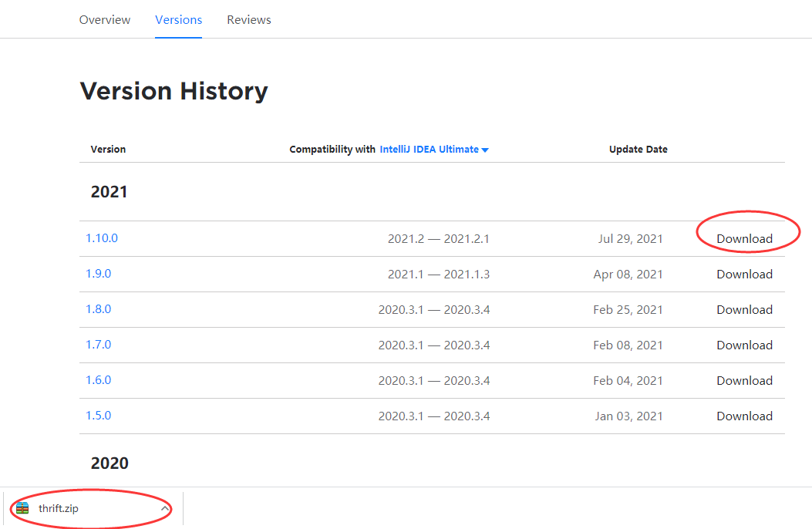Download version 1.9.0 of the plugin
Screen dimensions: 812x529
[744, 275]
